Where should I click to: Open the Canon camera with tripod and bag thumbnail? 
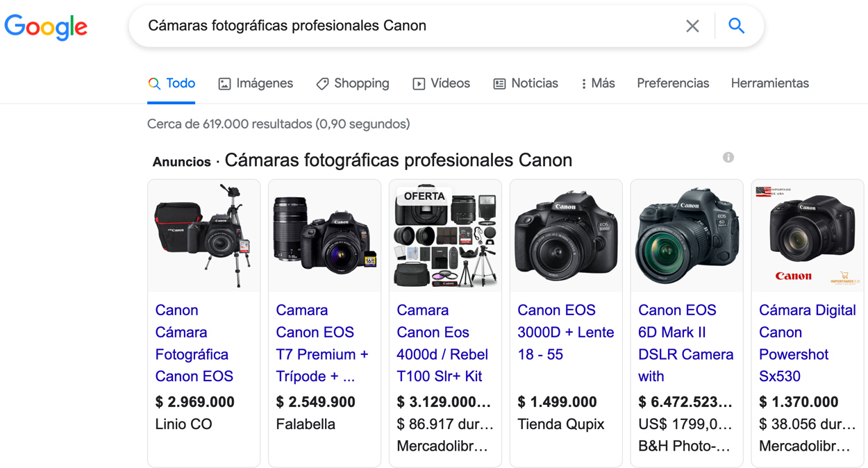coord(204,236)
